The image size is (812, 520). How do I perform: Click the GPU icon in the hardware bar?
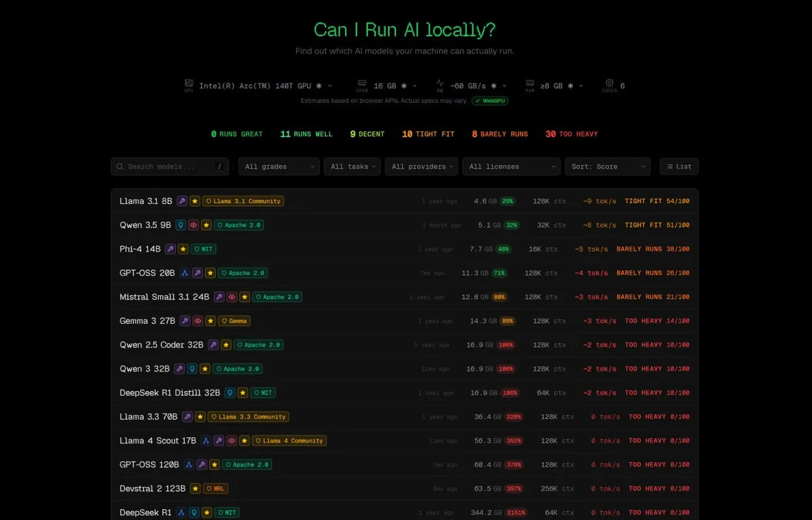pos(189,84)
